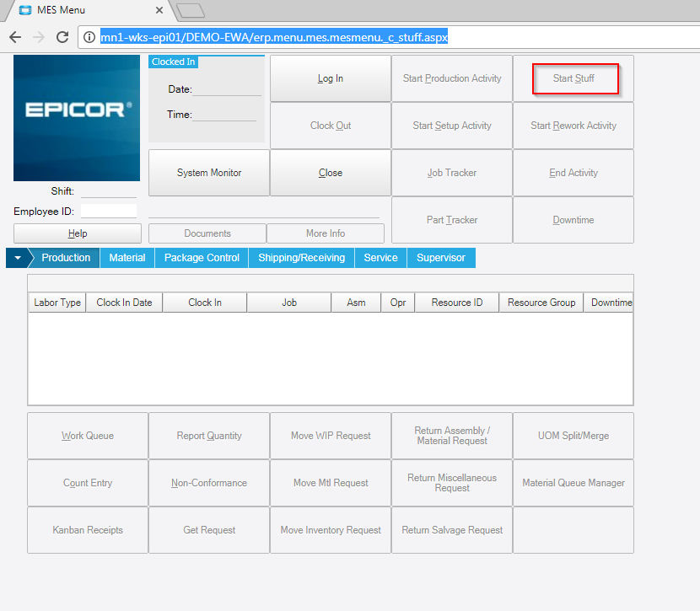
Task: Click the Asm column header
Action: click(x=356, y=303)
